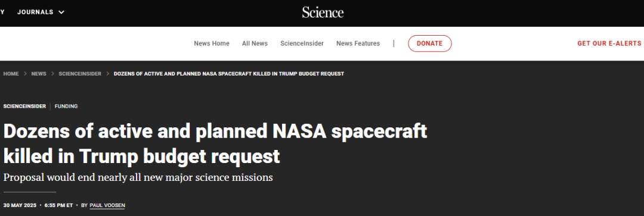This screenshot has height=216, width=644.
Task: Click the current article title in the breadcrumb
Action: 229,74
